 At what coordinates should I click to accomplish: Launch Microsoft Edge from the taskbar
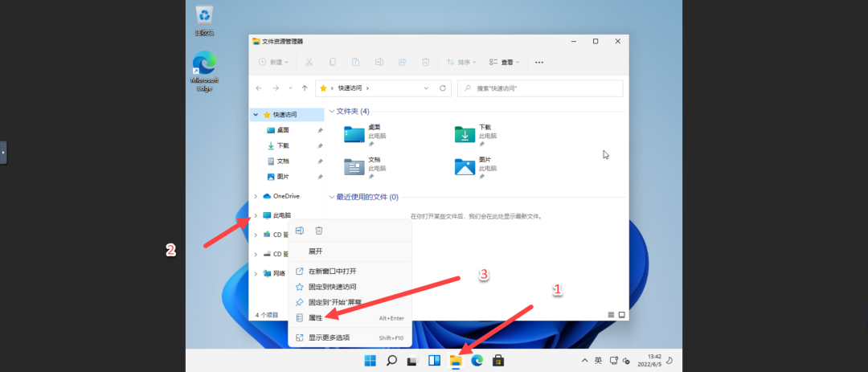pos(477,361)
